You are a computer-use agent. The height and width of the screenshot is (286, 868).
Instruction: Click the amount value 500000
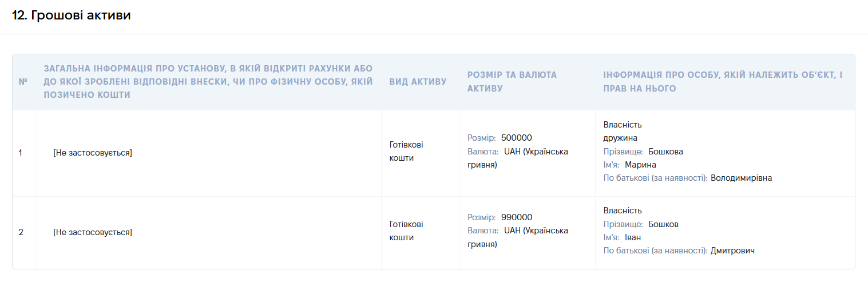point(517,138)
